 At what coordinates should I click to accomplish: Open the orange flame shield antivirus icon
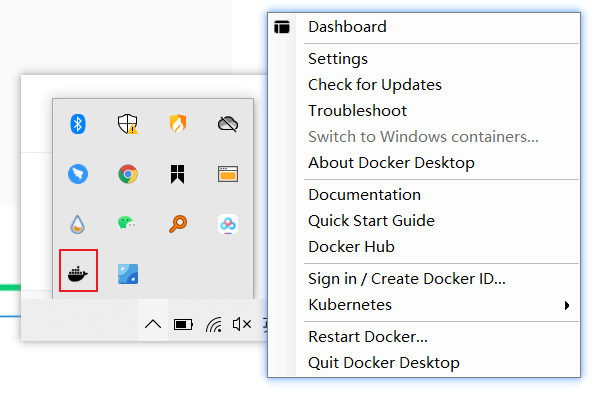pos(178,124)
